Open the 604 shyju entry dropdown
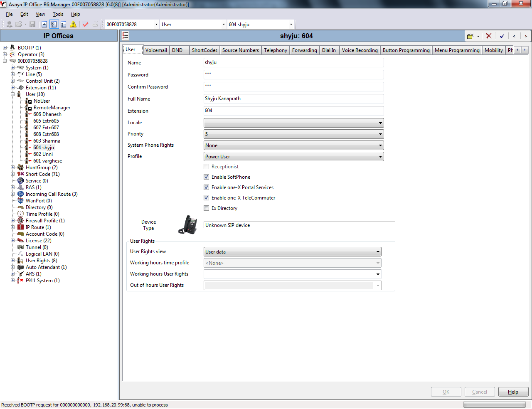532x409 pixels. tap(291, 25)
